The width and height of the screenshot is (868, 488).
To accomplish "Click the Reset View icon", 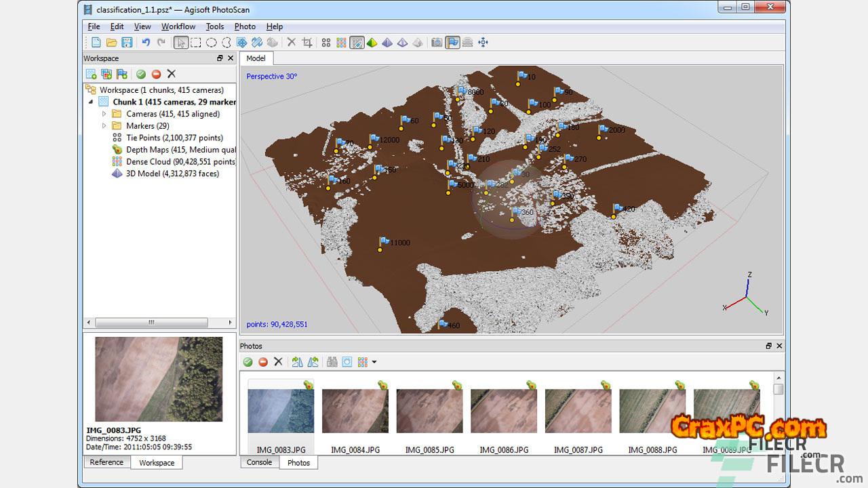I will tap(483, 43).
